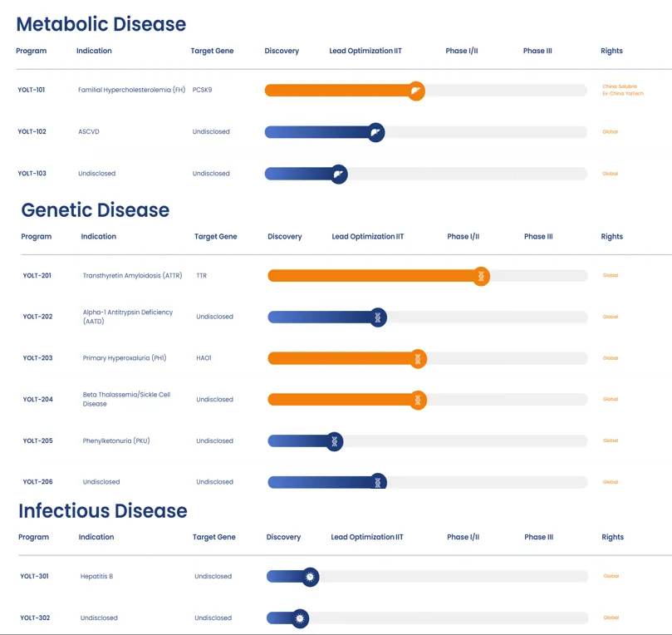
Task: Click the DNA icon on YOLT-202 bar
Action: pos(378,317)
